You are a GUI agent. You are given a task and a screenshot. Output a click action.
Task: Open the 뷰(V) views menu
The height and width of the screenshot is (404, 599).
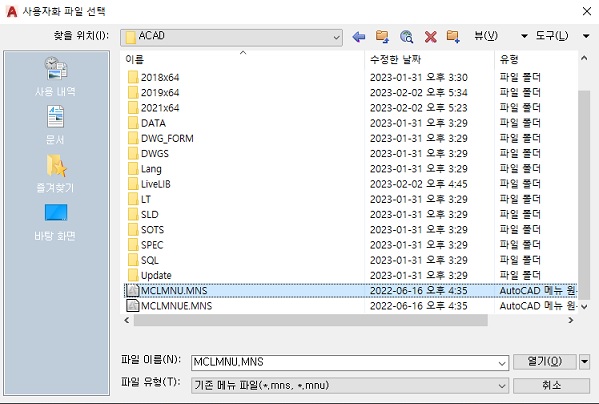tap(486, 36)
